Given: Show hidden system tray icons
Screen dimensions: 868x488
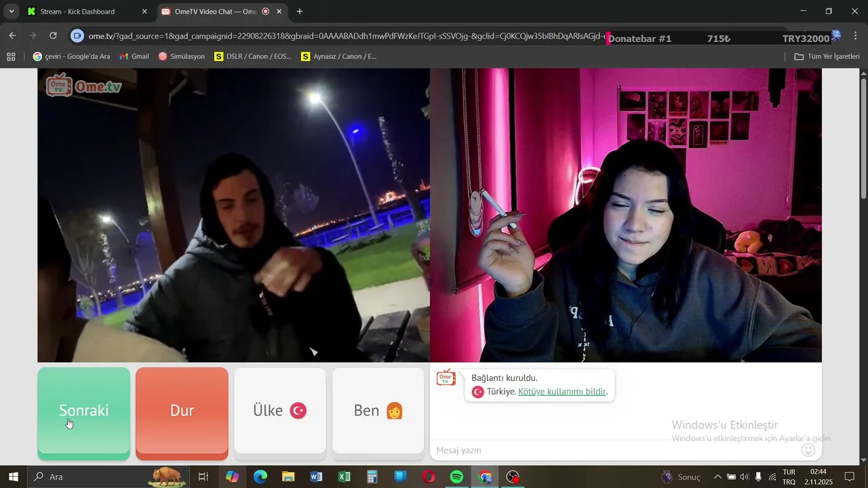Looking at the screenshot, I should click(x=717, y=476).
